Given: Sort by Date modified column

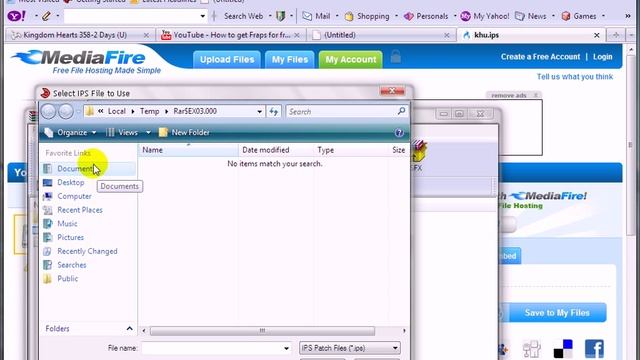Looking at the screenshot, I should [x=276, y=150].
